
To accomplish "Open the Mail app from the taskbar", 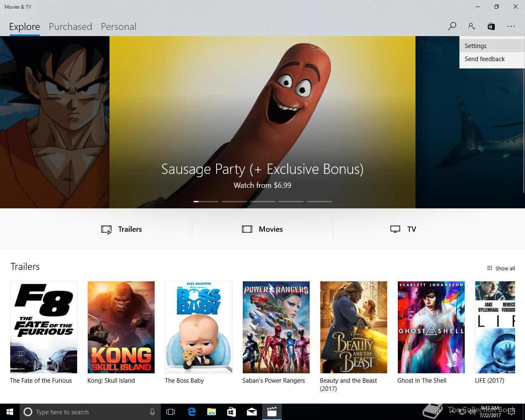I will tap(252, 412).
